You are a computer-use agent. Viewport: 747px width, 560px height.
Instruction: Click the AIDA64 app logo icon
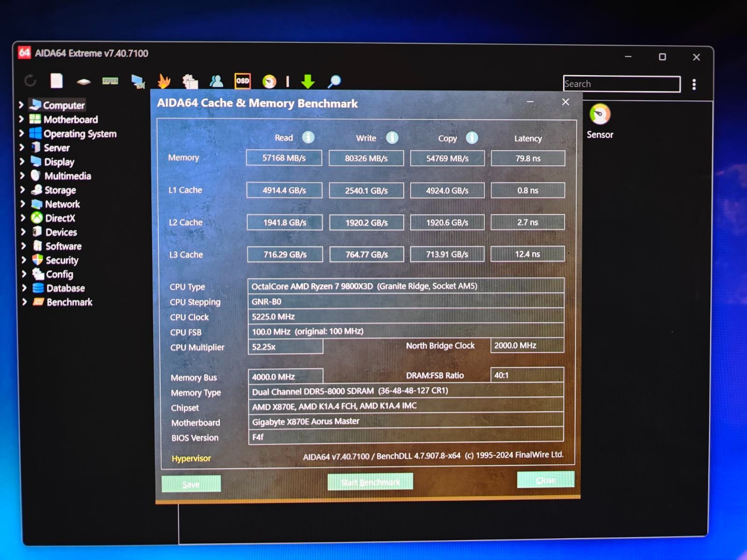[24, 53]
